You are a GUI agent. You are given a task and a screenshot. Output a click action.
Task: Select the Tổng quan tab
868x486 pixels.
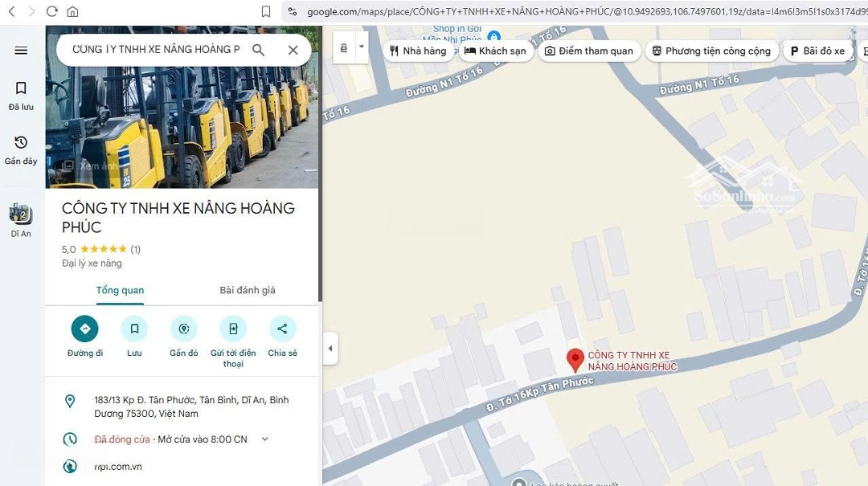(120, 290)
